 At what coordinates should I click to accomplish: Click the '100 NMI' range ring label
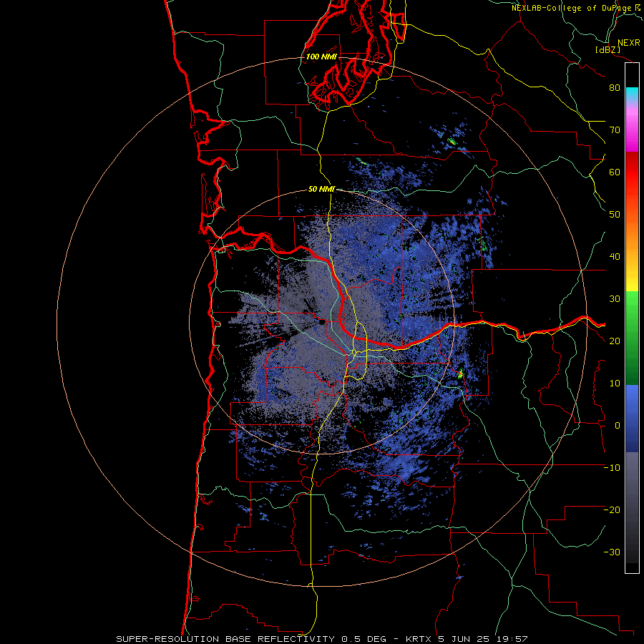(321, 57)
